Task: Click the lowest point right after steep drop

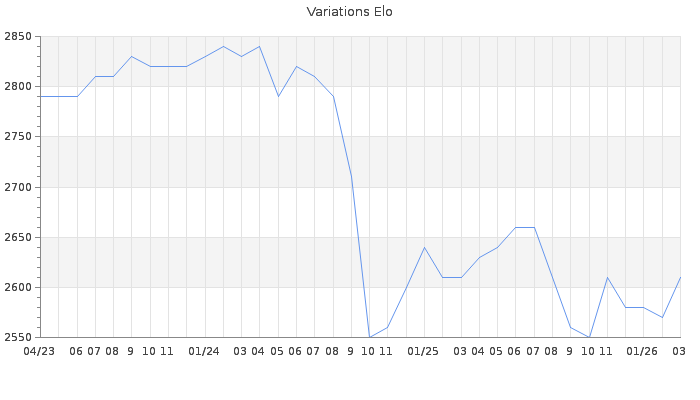Action: (369, 337)
